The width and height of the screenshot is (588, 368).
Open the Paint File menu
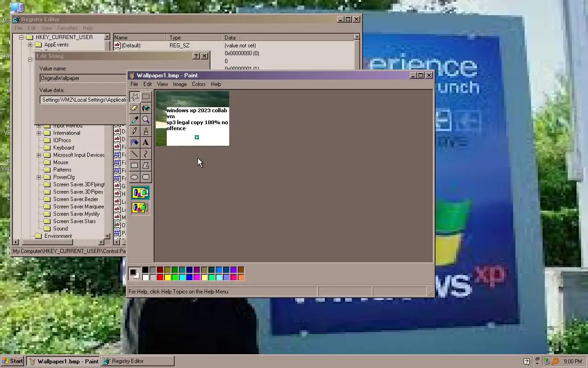134,84
